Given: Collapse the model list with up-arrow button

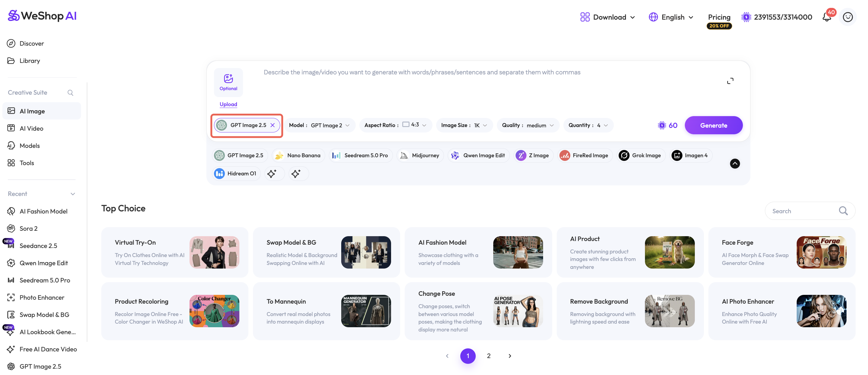Looking at the screenshot, I should 734,164.
